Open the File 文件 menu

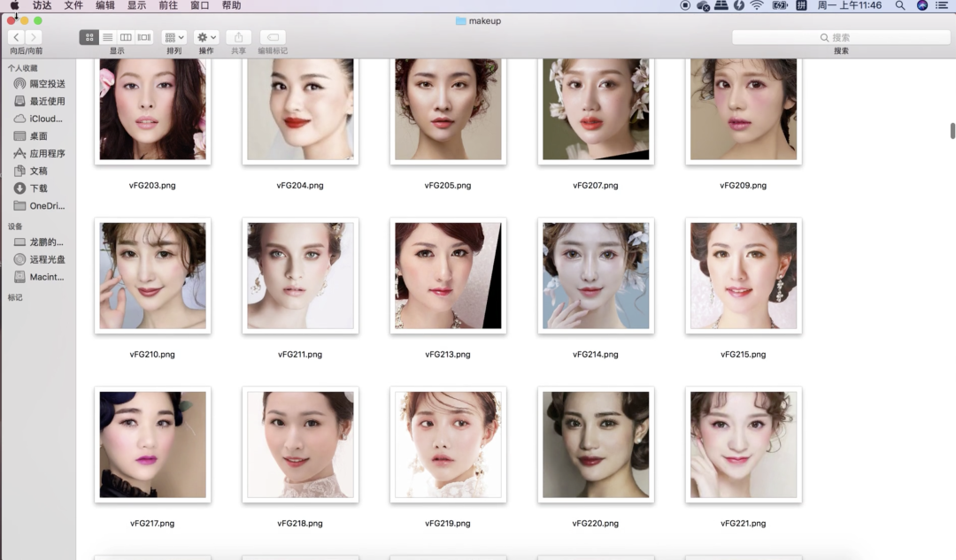tap(73, 5)
